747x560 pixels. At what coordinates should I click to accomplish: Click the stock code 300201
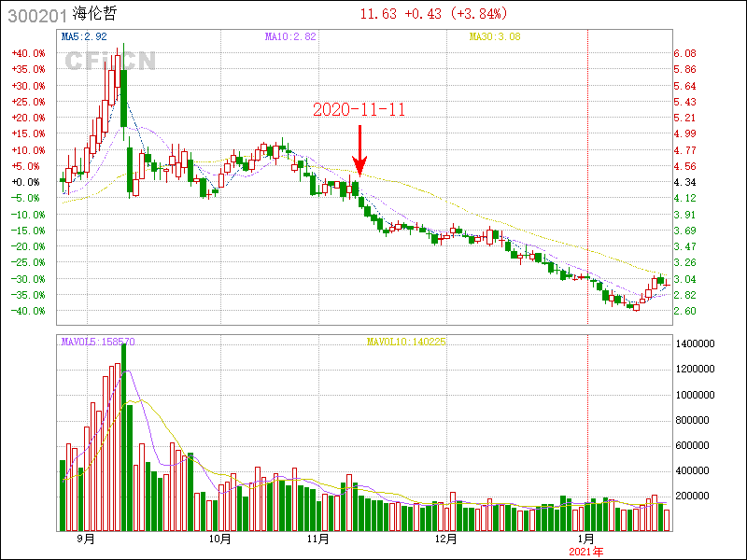point(33,15)
